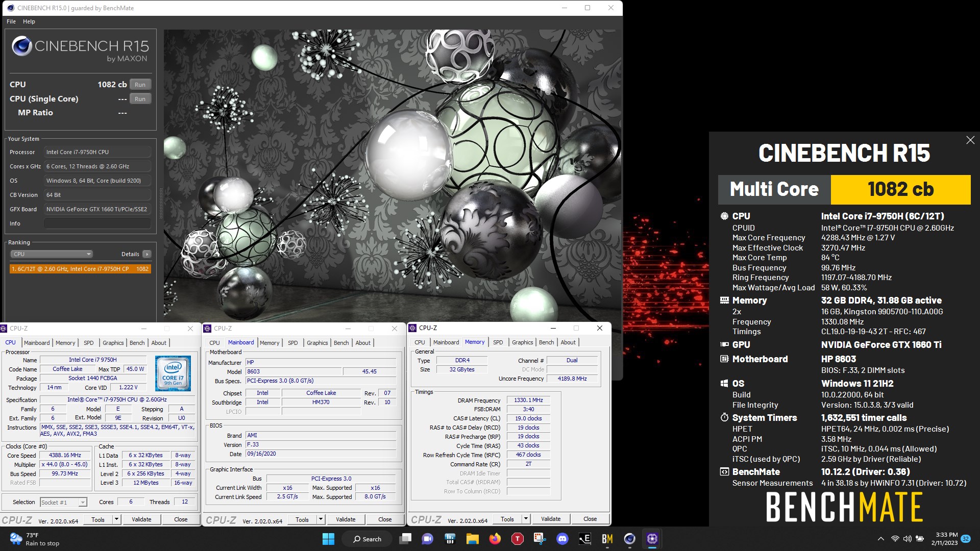980x551 pixels.
Task: Switch to BenchMate taskbar icon
Action: click(607, 539)
